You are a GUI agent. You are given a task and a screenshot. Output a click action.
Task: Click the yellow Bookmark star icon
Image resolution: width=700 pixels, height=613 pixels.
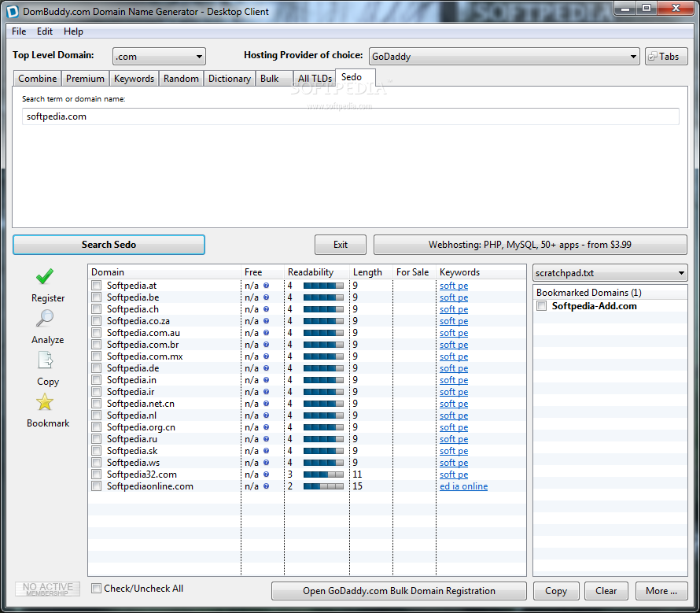45,402
